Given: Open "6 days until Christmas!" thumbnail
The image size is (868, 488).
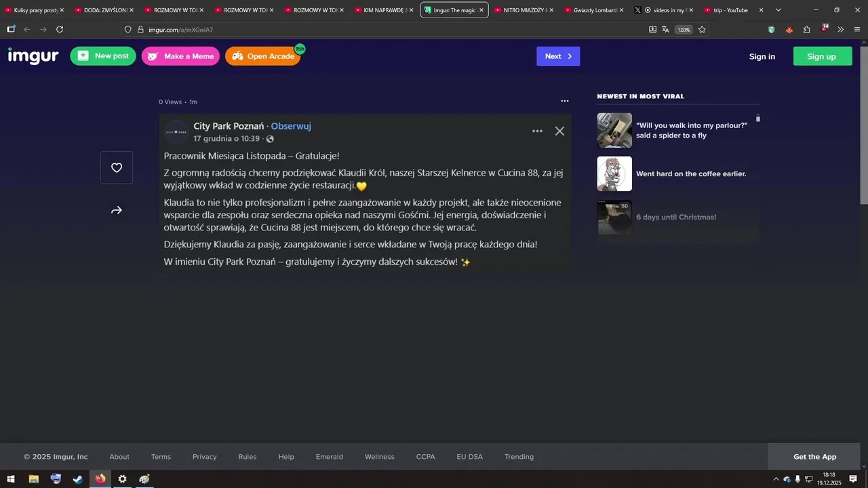Looking at the screenshot, I should pyautogui.click(x=614, y=217).
